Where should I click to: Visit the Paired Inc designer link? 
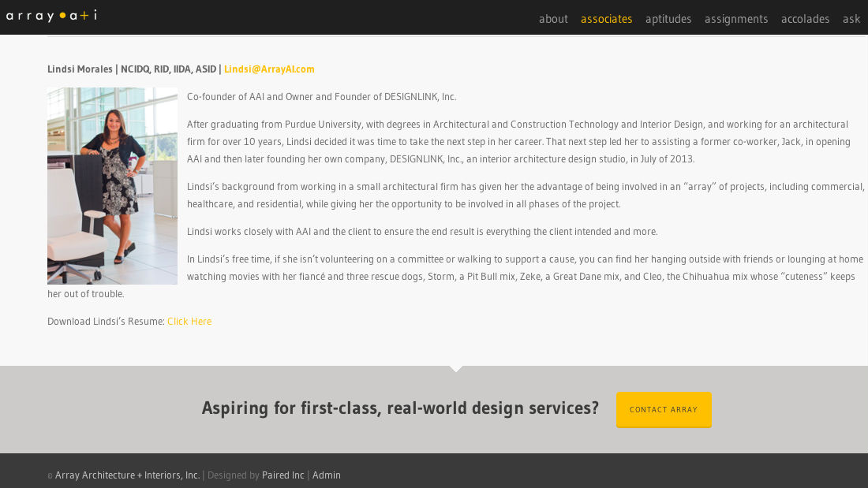point(282,475)
